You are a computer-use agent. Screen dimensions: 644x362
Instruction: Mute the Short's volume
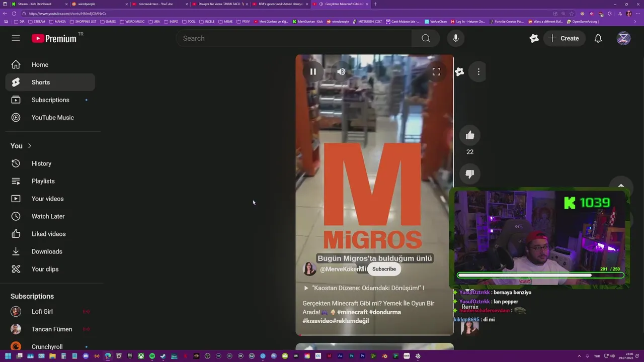[341, 71]
